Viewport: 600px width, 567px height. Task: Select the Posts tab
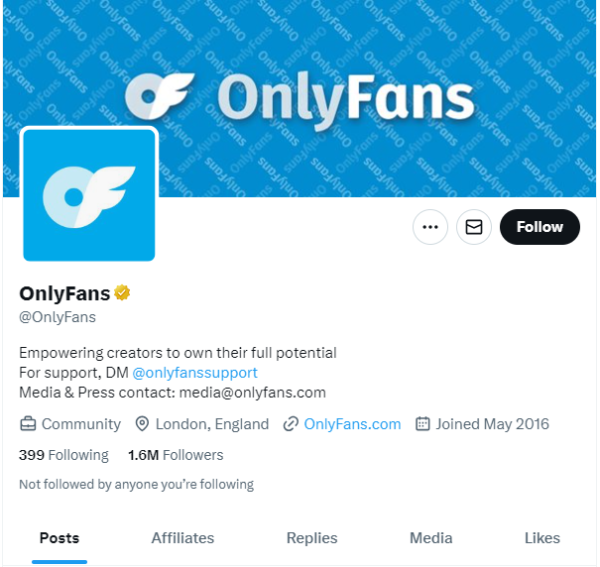[59, 538]
